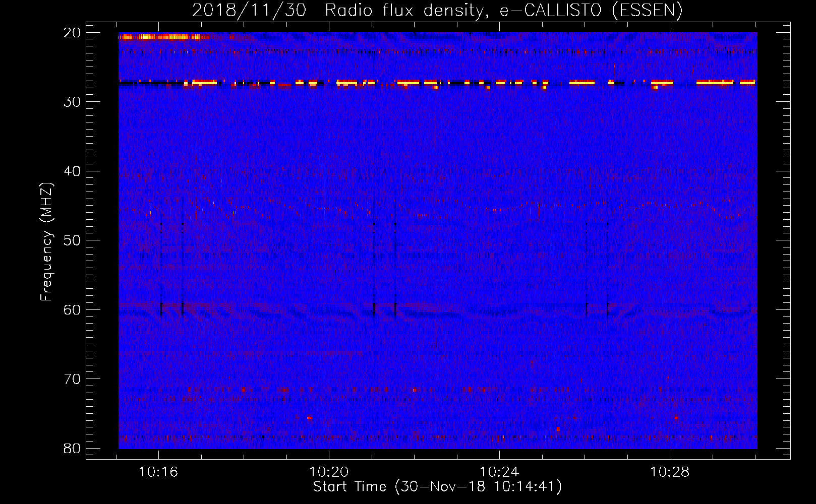816x504 pixels.
Task: Click the 'Frequency (MHZ)' axis title
Action: 46,242
